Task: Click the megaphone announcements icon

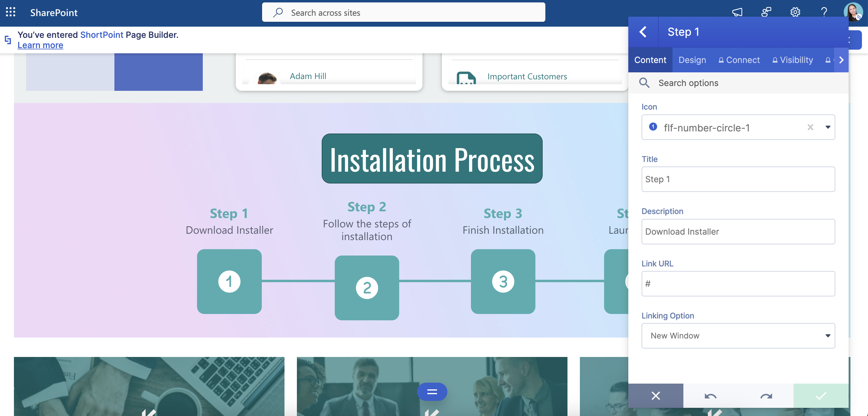Action: tap(737, 12)
